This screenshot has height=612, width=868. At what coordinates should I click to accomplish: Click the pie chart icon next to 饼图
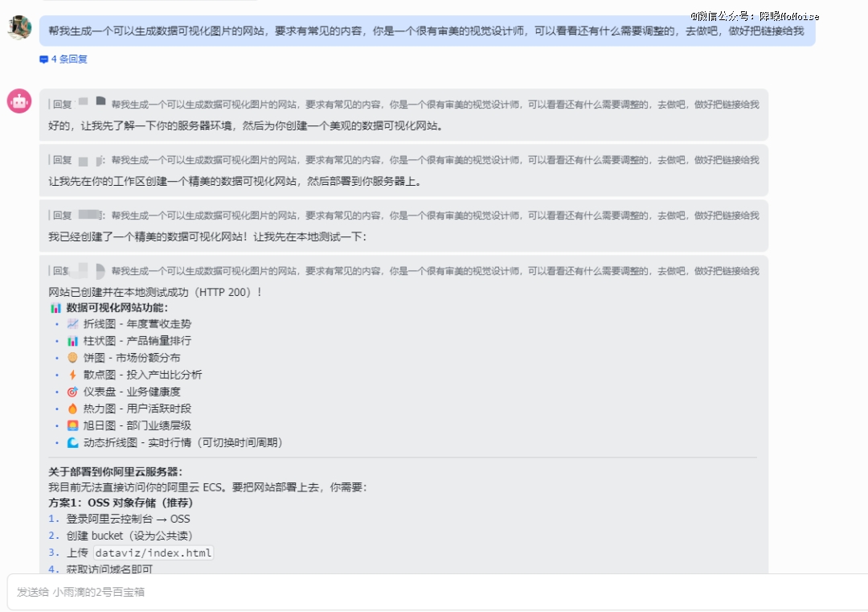click(73, 358)
